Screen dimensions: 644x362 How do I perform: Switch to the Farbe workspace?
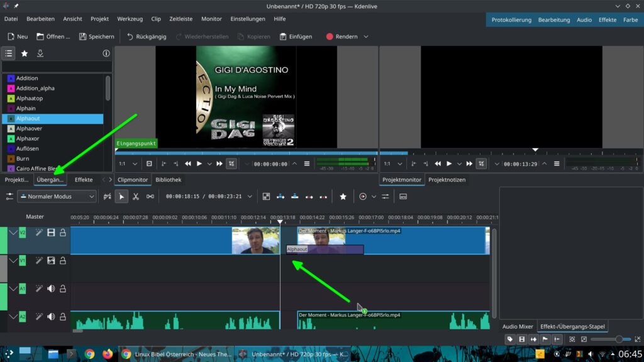630,19
